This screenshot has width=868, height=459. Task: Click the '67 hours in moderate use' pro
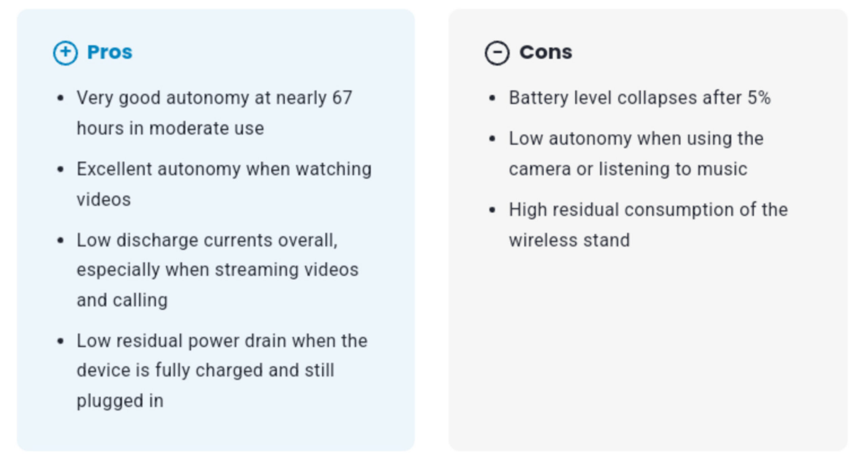pos(214,113)
